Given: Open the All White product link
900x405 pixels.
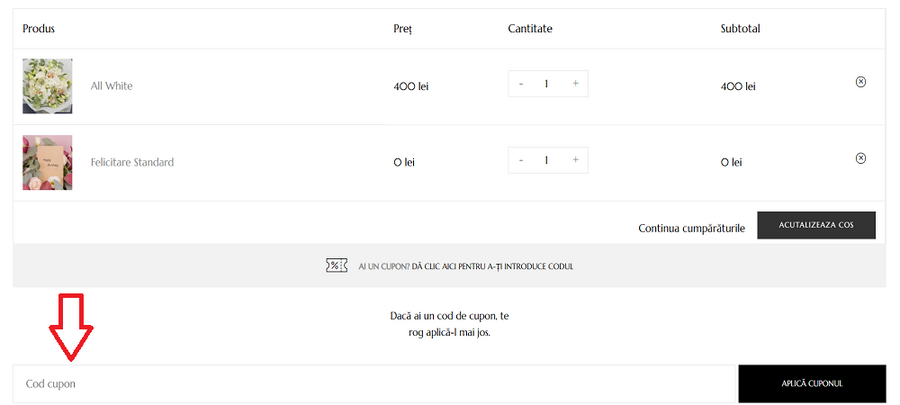Looking at the screenshot, I should tap(111, 86).
